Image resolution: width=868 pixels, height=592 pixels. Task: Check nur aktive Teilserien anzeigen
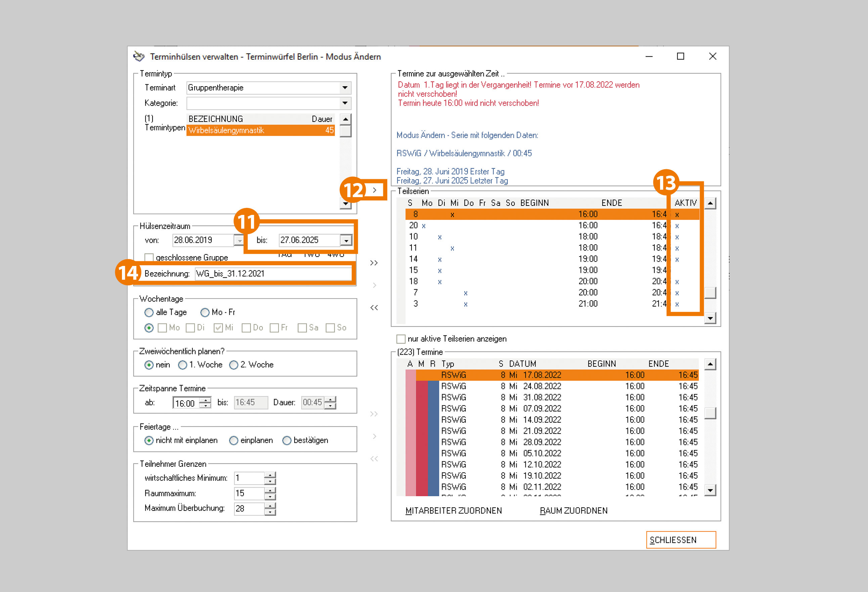(401, 339)
